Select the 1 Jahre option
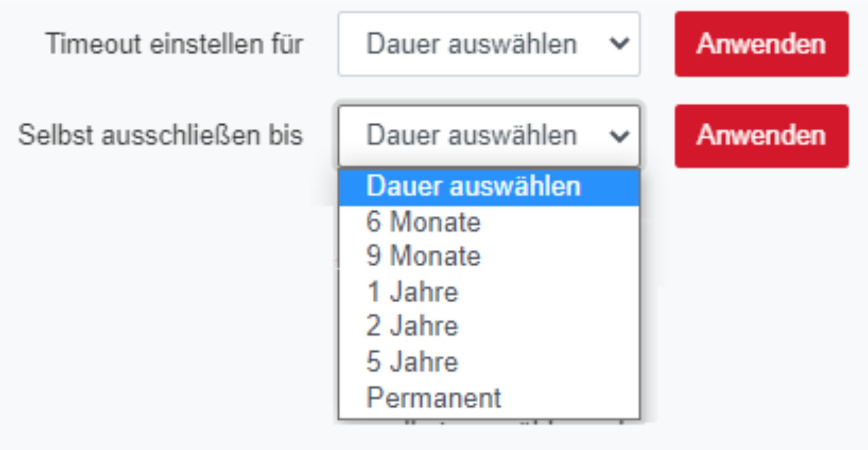 click(413, 292)
